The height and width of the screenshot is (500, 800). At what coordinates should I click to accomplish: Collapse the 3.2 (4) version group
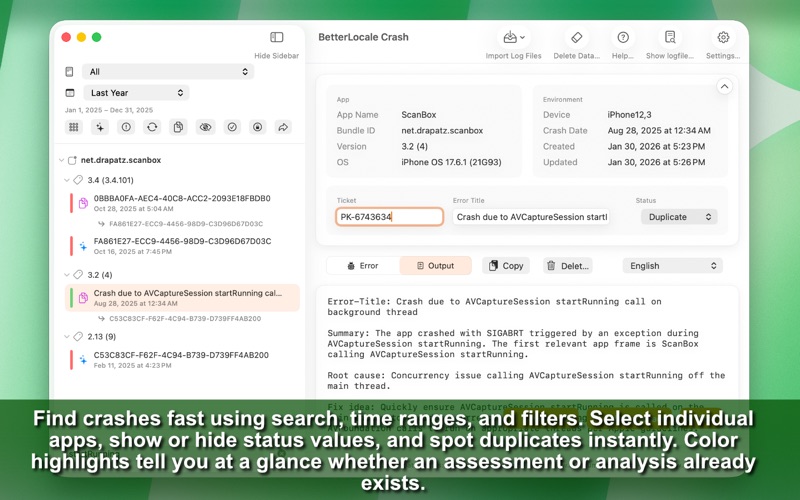pos(67,275)
